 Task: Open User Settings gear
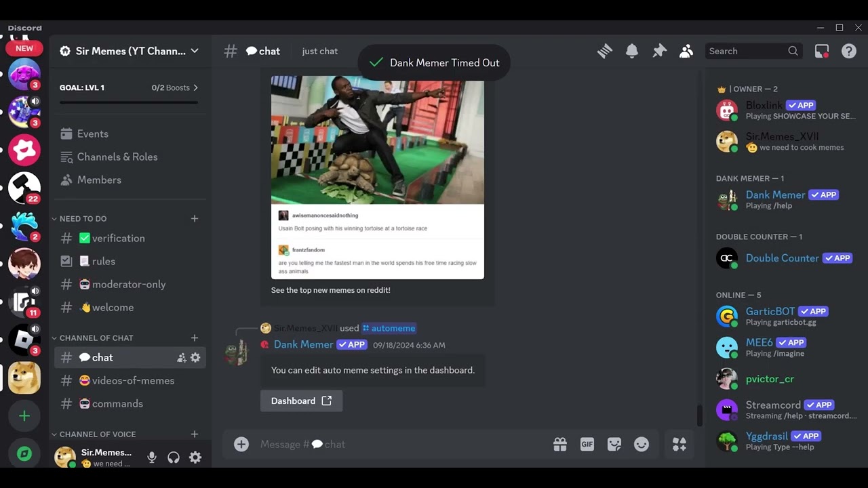click(195, 457)
